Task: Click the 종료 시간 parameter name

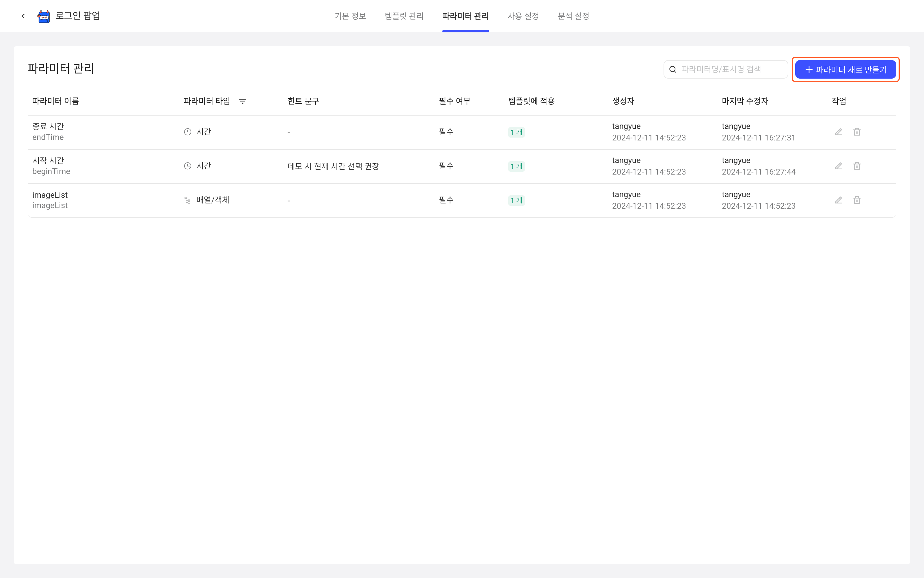Action: coord(48,126)
